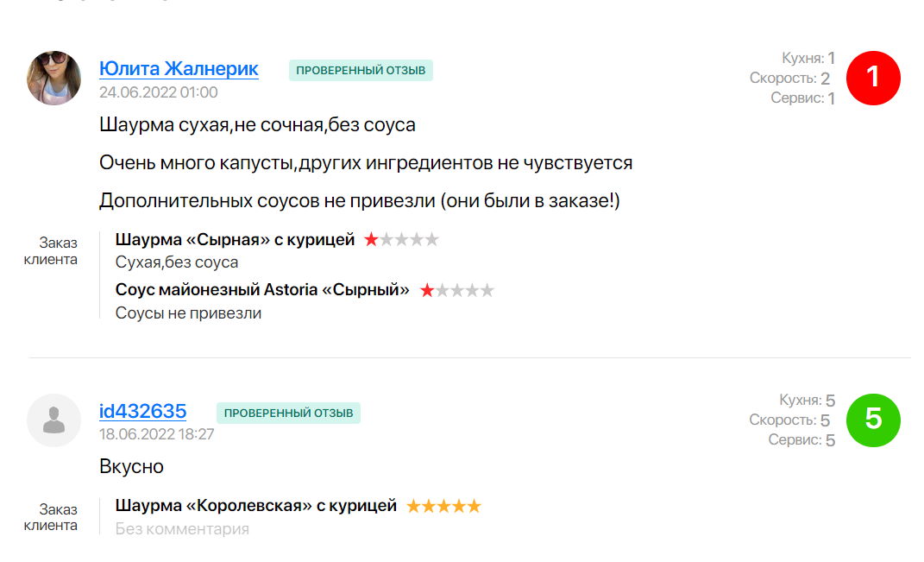Select Соус майонезный Astoria «Сырный» item
Viewport: 924px width, 562px height.
[262, 290]
